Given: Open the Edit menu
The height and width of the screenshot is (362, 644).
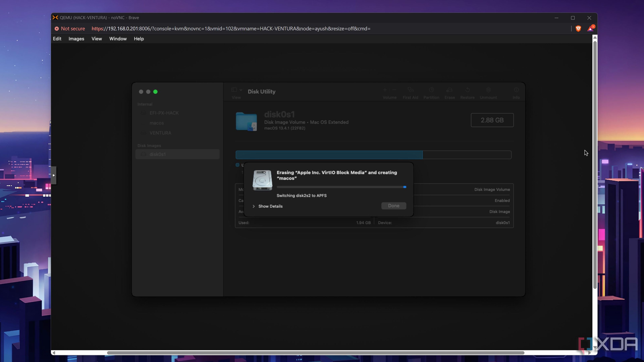Looking at the screenshot, I should 57,39.
